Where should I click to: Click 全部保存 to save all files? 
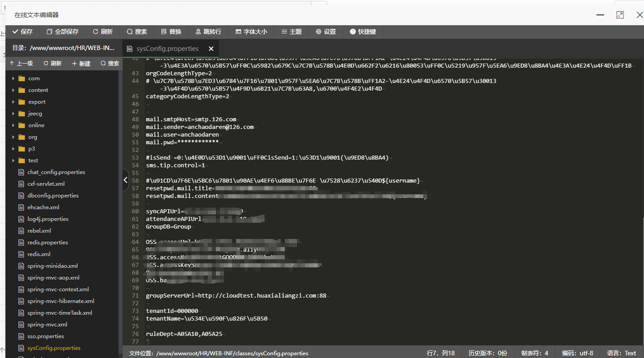click(x=62, y=32)
